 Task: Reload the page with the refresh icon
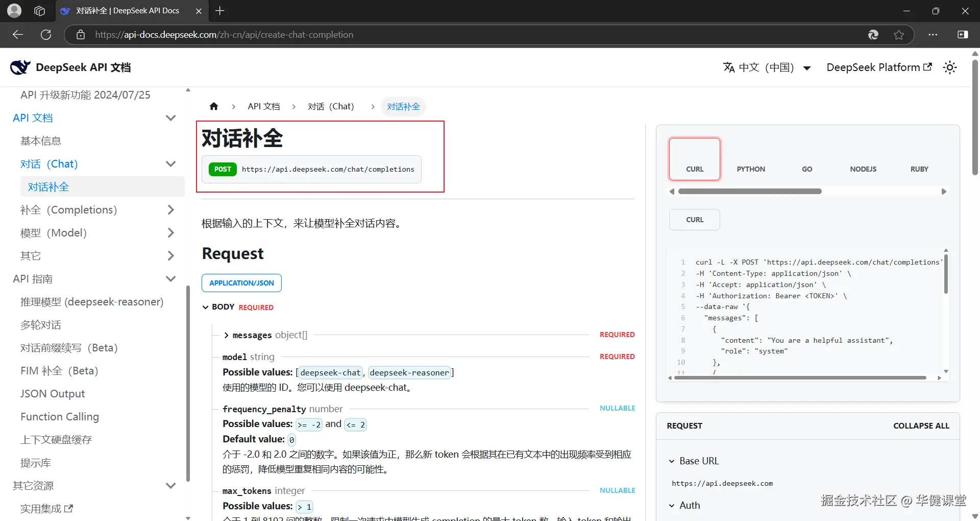click(46, 35)
